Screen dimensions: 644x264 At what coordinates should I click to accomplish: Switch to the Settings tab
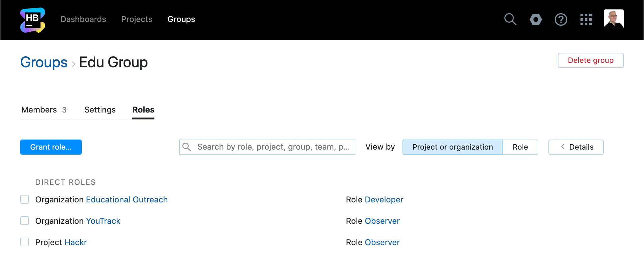(x=100, y=110)
